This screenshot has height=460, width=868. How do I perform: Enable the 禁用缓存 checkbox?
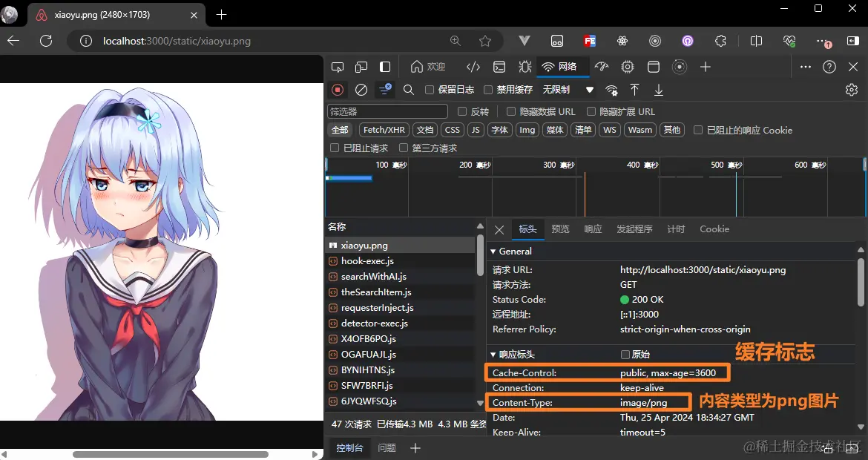pos(487,90)
